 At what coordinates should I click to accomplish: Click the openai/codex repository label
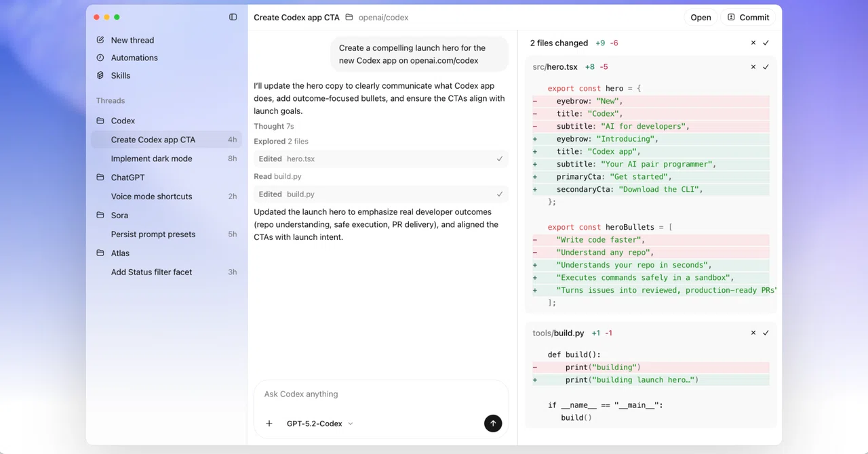click(x=383, y=17)
